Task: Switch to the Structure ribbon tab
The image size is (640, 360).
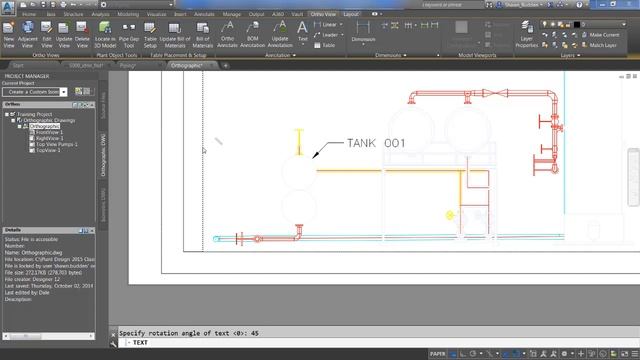Action: click(x=73, y=14)
